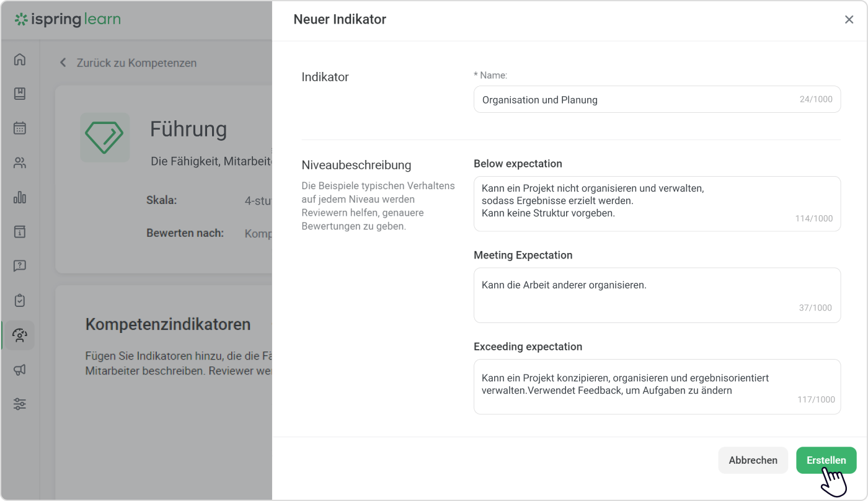Image resolution: width=868 pixels, height=501 pixels.
Task: Click the Exceeding expectation label
Action: [x=528, y=347]
